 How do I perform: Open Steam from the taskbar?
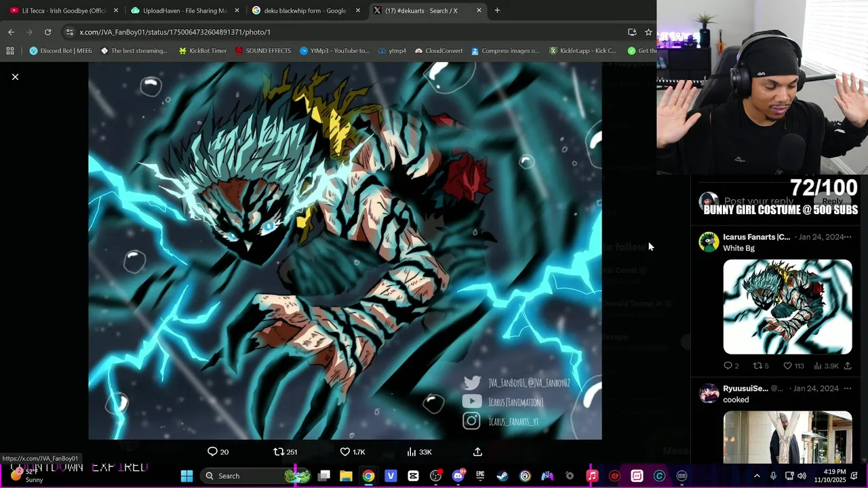(x=502, y=476)
